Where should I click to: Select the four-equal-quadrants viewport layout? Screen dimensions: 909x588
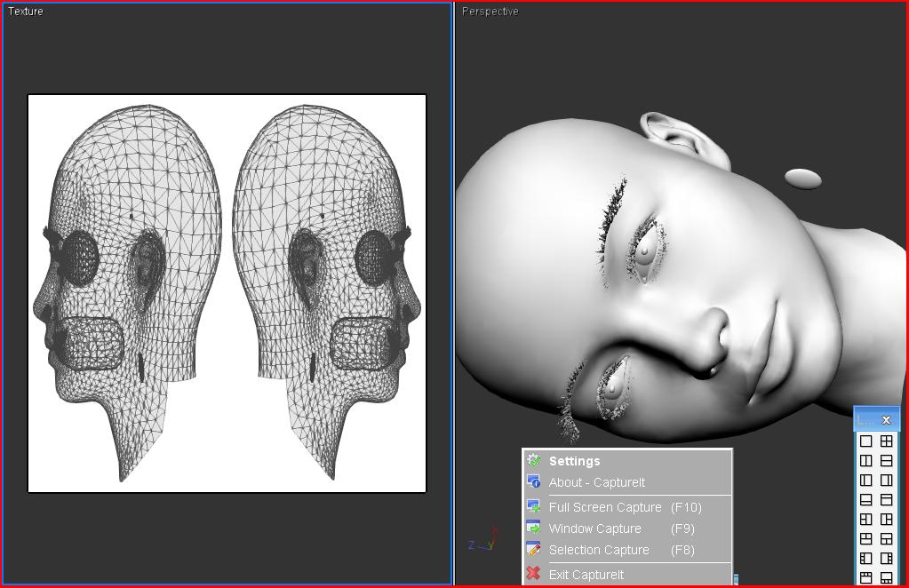point(886,441)
